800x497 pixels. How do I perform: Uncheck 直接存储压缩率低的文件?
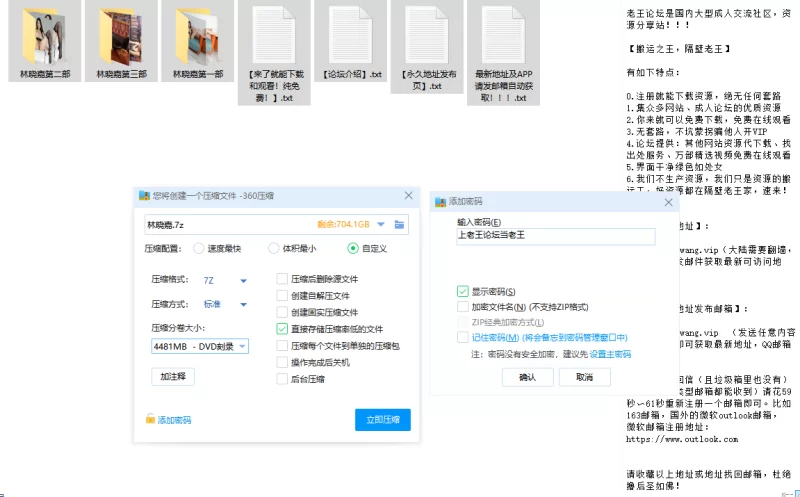[x=282, y=329]
